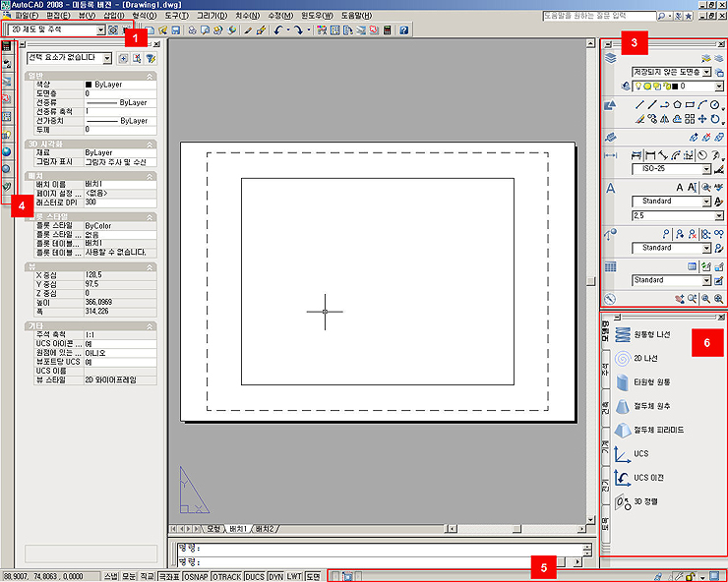728x582 pixels.
Task: Toggle DYN dynamic input
Action: coord(275,576)
